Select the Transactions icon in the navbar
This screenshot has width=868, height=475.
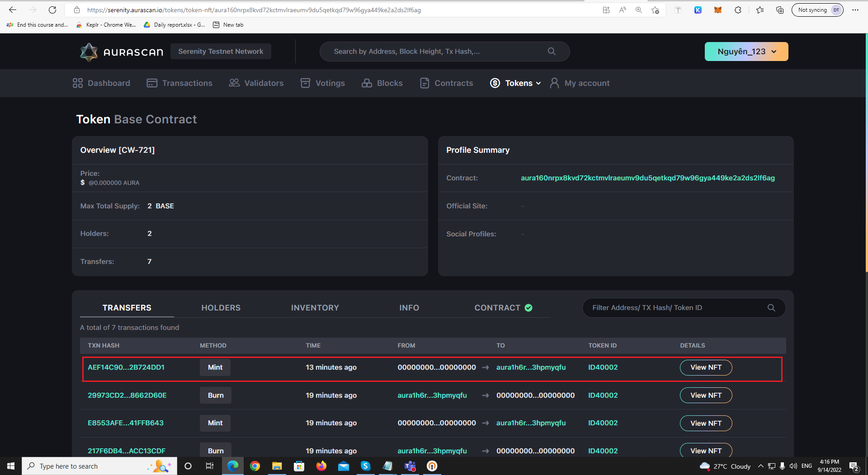(152, 83)
